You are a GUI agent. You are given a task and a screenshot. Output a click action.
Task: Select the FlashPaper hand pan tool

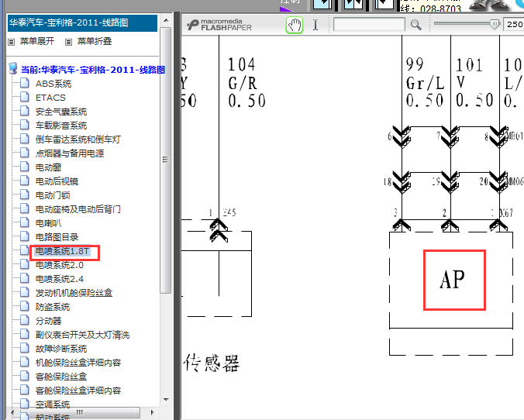tap(295, 25)
